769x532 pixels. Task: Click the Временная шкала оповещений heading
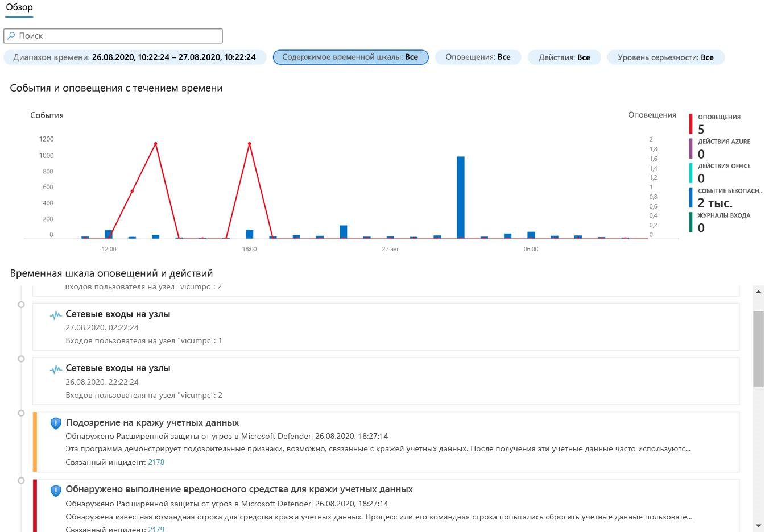[x=111, y=273]
